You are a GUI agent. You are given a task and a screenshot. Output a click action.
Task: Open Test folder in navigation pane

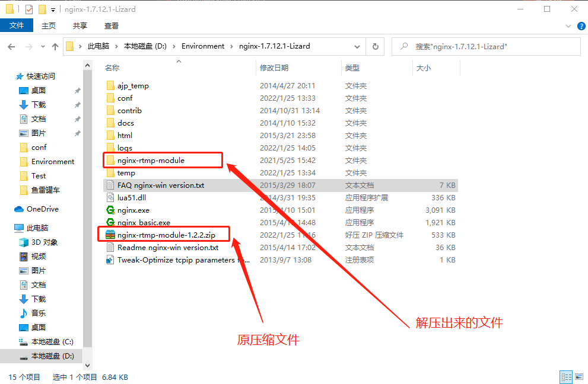pos(38,175)
